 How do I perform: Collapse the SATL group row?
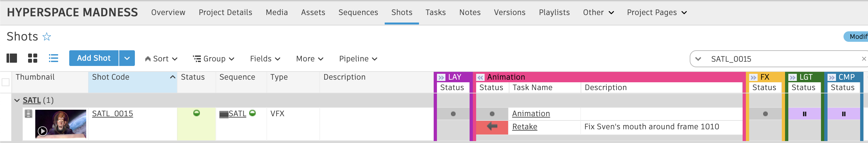[17, 100]
